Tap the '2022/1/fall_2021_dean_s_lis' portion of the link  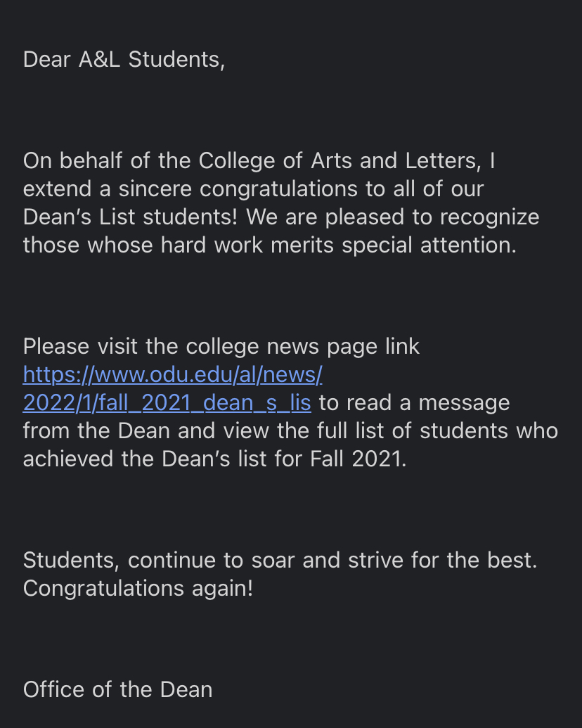[x=167, y=403]
